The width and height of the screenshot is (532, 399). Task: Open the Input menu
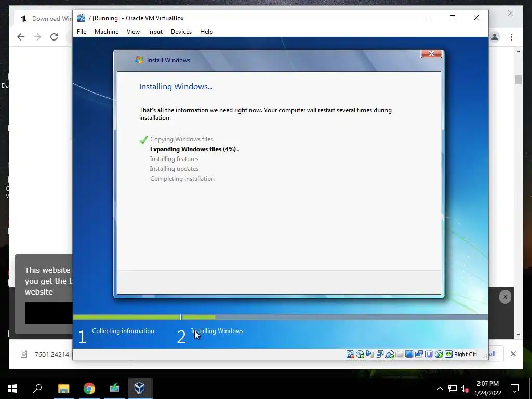point(155,32)
